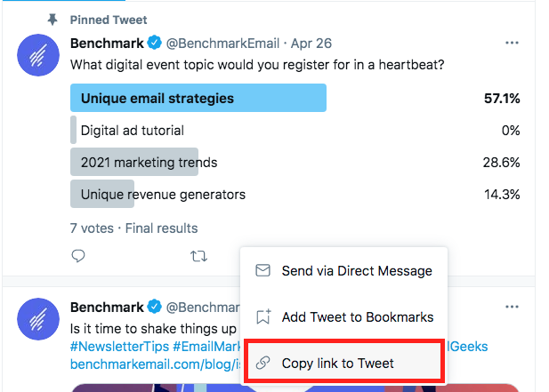
Task: Select Add Tweet to Bookmarks
Action: pyautogui.click(x=357, y=316)
